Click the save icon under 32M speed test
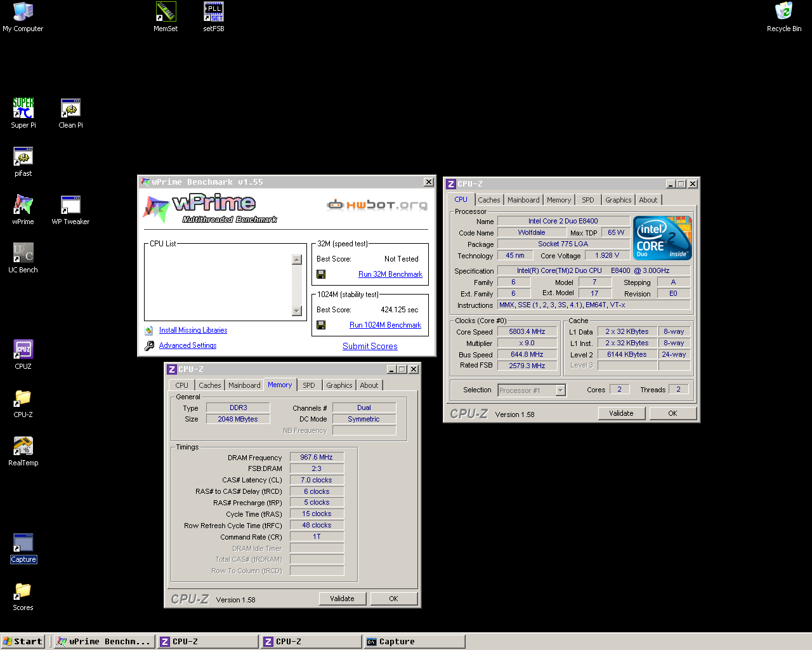Image resolution: width=812 pixels, height=650 pixels. click(x=321, y=274)
